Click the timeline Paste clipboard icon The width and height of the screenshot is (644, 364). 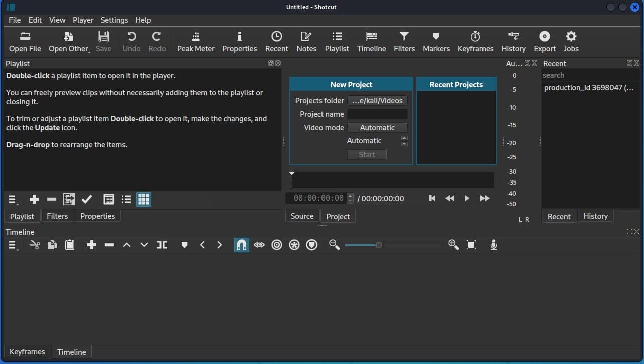pyautogui.click(x=70, y=245)
